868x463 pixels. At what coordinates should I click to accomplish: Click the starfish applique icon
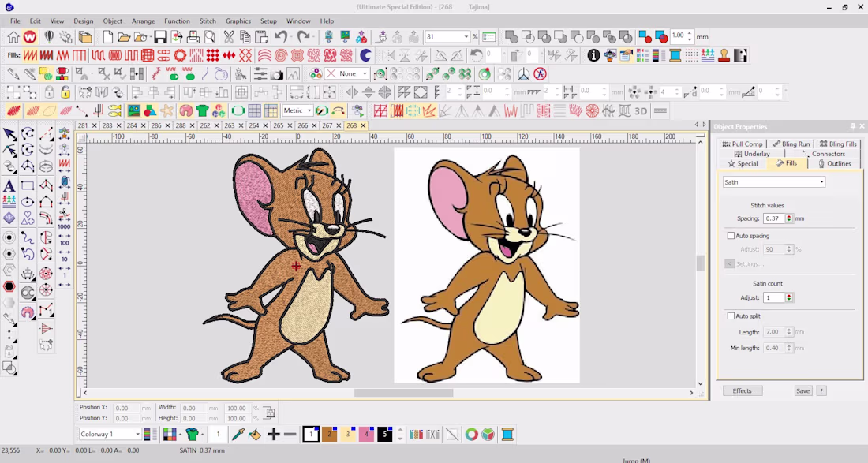point(166,110)
